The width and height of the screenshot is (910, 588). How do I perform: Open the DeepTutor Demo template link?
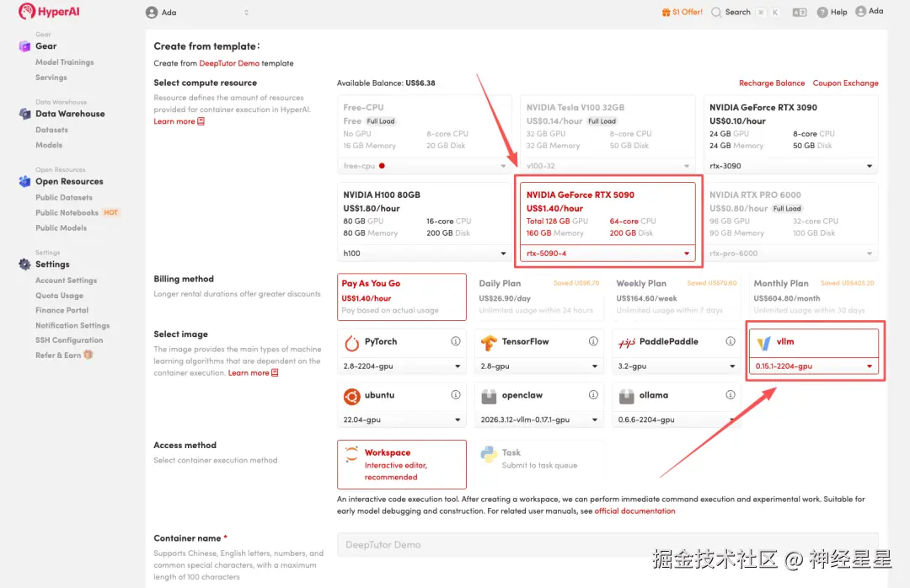point(229,63)
